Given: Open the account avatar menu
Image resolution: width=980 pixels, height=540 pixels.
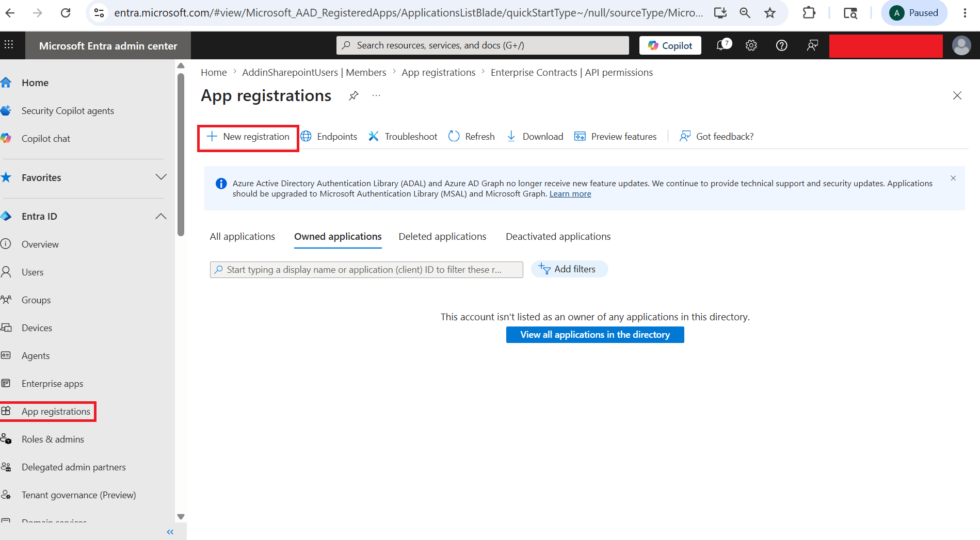Looking at the screenshot, I should point(961,45).
